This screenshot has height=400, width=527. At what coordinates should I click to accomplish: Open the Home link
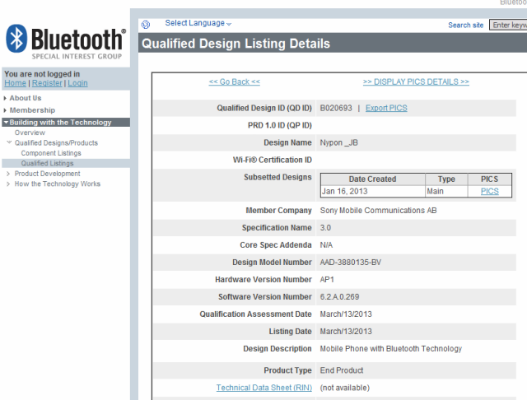pyautogui.click(x=15, y=83)
